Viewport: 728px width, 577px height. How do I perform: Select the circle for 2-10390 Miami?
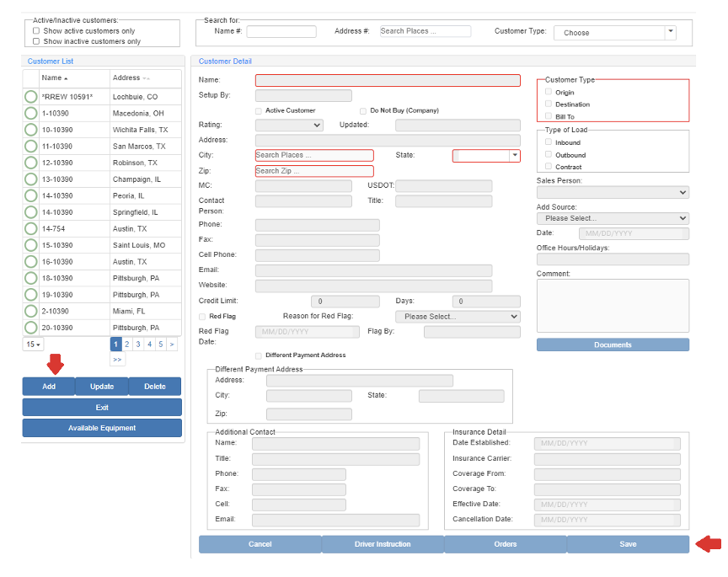coord(30,311)
